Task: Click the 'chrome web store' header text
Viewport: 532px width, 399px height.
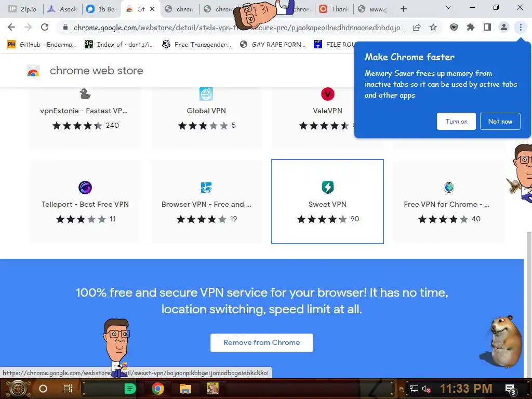Action: [x=96, y=71]
